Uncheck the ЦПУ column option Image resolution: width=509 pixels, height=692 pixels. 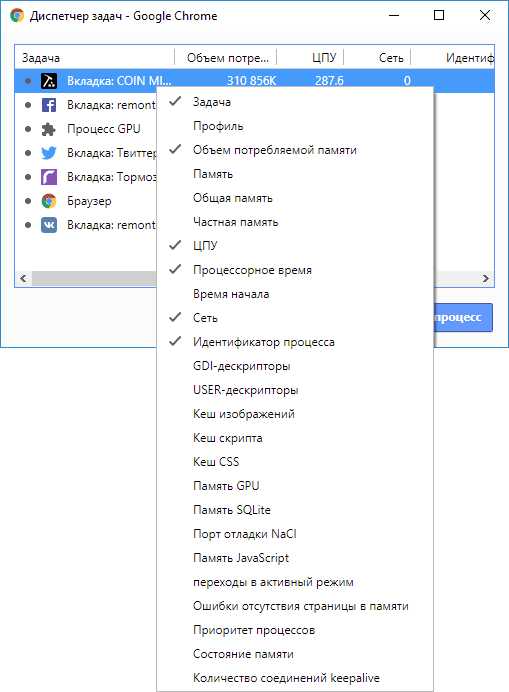coord(295,246)
